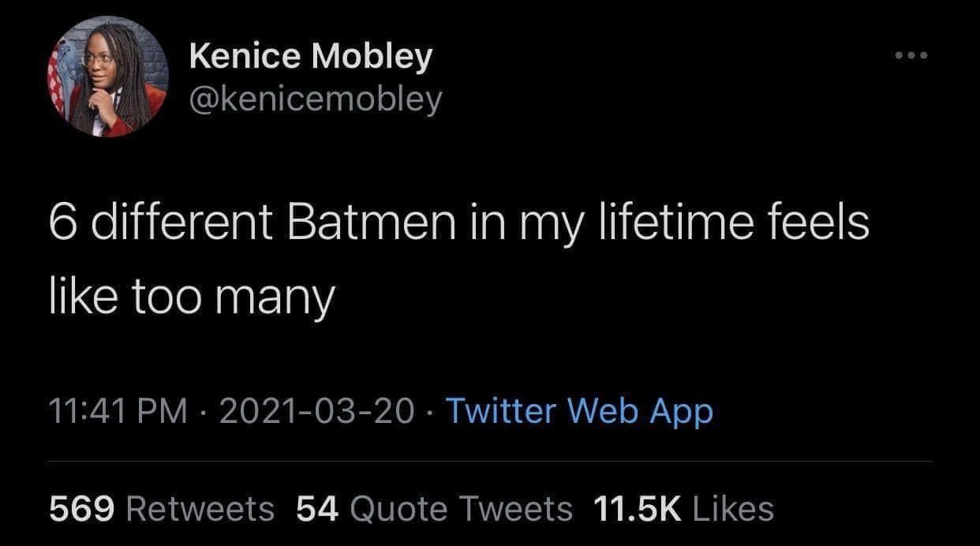980x546 pixels.
Task: Click the "Likes" label text
Action: click(x=733, y=509)
